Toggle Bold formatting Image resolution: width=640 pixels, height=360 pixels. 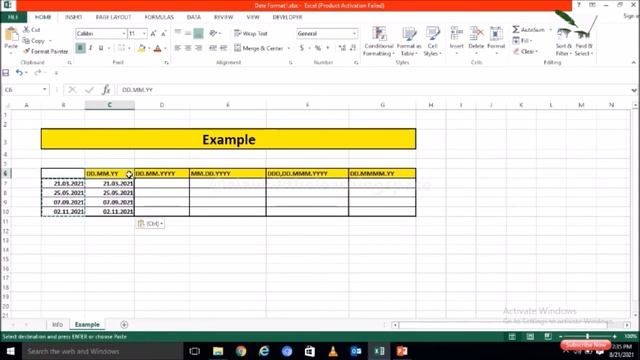tap(80, 48)
